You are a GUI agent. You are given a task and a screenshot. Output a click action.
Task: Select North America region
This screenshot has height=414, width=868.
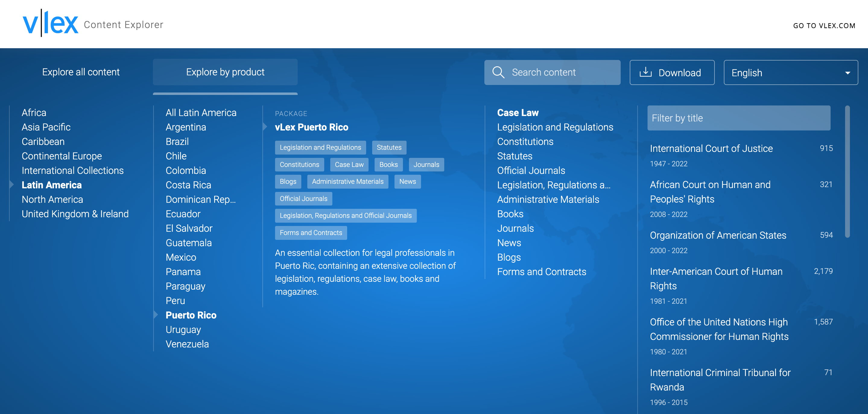click(x=52, y=199)
